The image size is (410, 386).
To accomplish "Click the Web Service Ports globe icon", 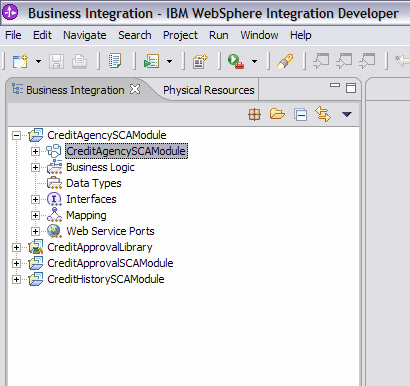I will (x=54, y=231).
